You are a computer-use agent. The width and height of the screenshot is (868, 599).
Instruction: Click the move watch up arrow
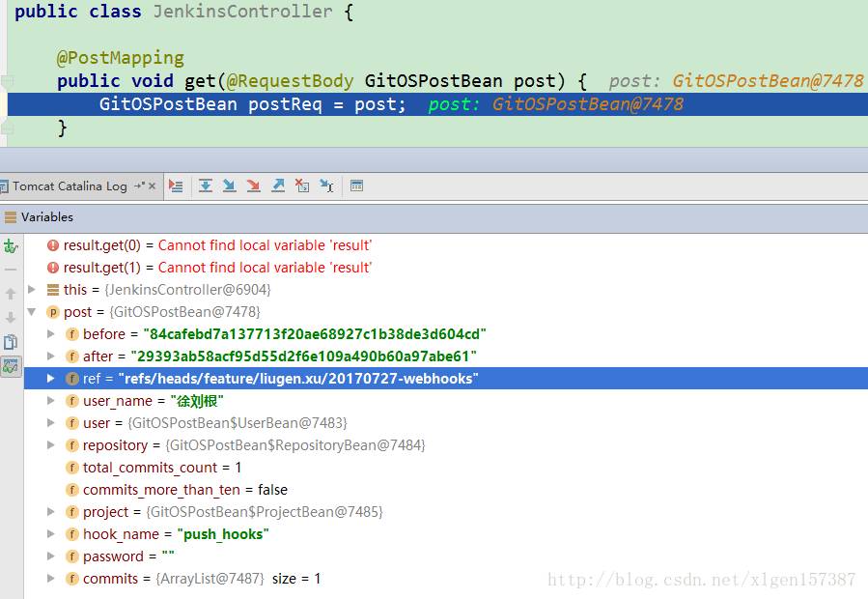(11, 294)
